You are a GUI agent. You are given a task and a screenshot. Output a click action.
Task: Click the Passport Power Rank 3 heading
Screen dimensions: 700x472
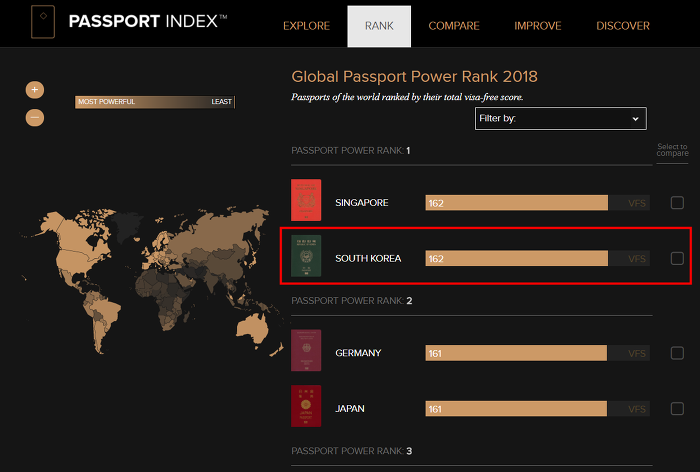pyautogui.click(x=352, y=451)
